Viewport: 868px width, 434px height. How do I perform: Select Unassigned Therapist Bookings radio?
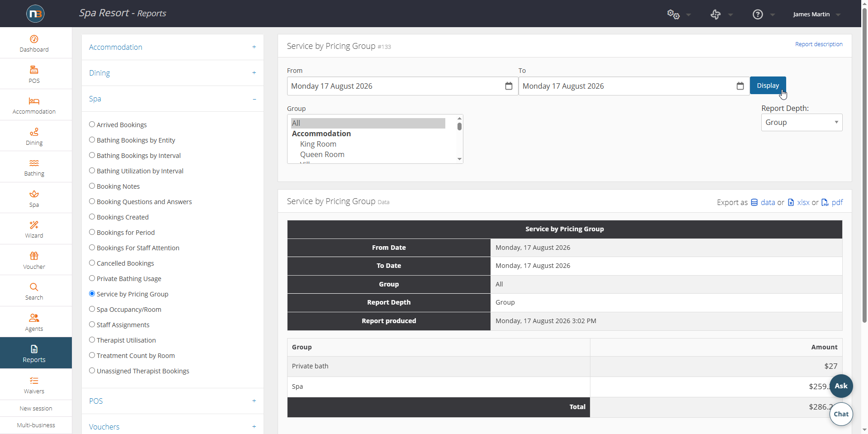tap(92, 371)
